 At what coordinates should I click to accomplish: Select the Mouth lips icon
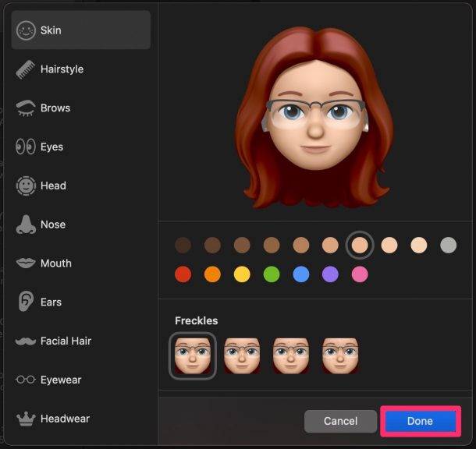(27, 263)
